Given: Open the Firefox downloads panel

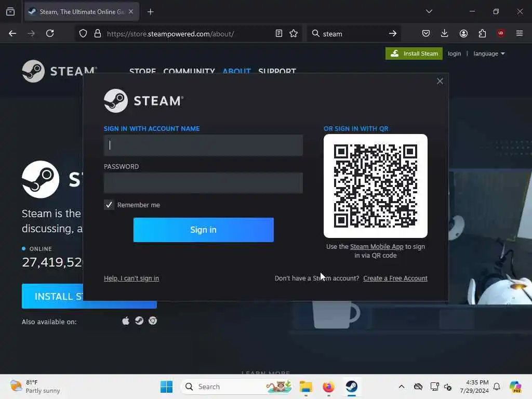Looking at the screenshot, I should pos(445,34).
